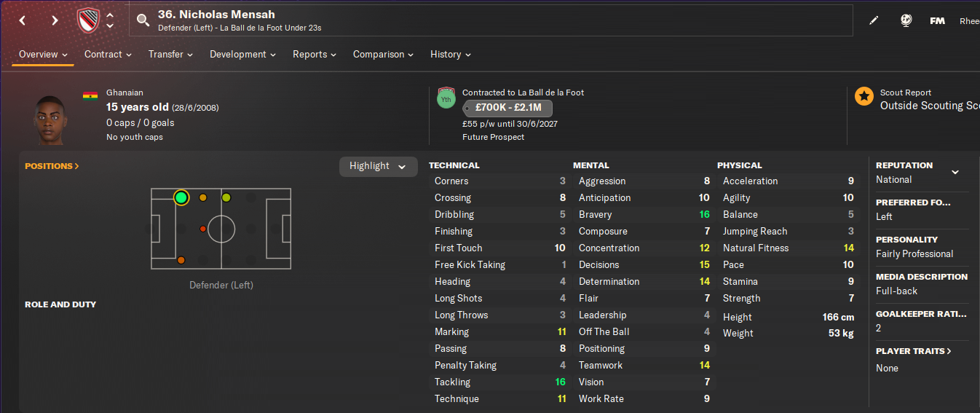Click the search magnifier icon
The image size is (980, 413).
(143, 20)
